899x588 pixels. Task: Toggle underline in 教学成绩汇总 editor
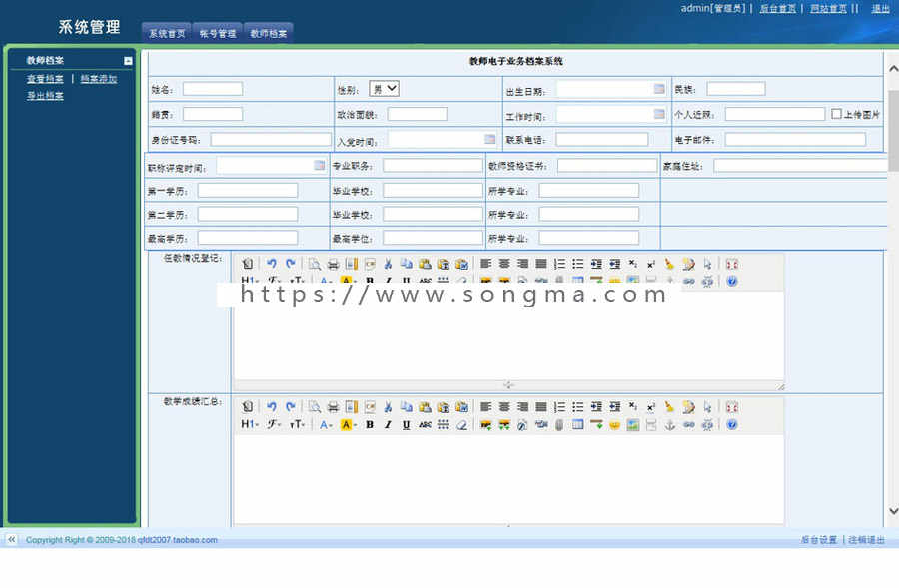click(x=406, y=424)
